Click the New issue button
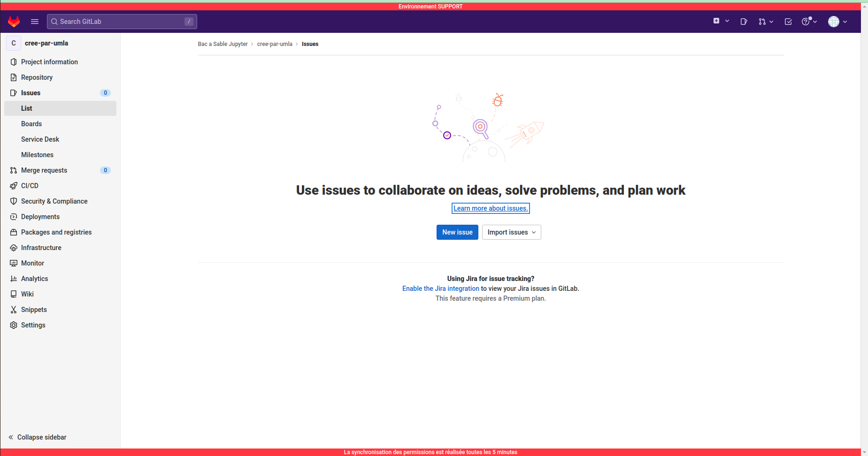868x456 pixels. click(457, 232)
